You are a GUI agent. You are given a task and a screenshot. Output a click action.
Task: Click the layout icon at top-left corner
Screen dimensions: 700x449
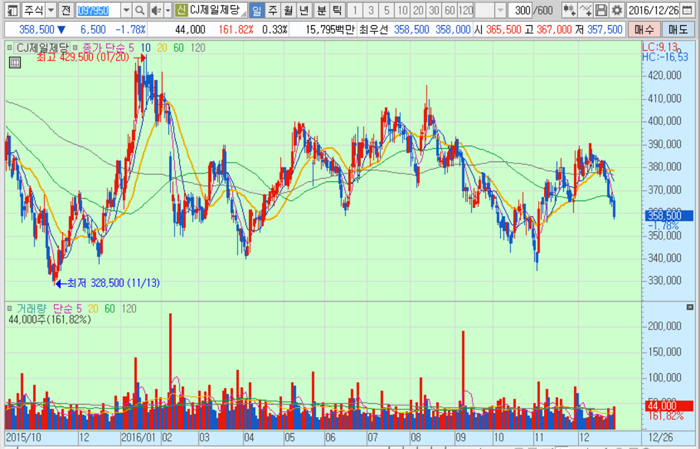coord(8,10)
